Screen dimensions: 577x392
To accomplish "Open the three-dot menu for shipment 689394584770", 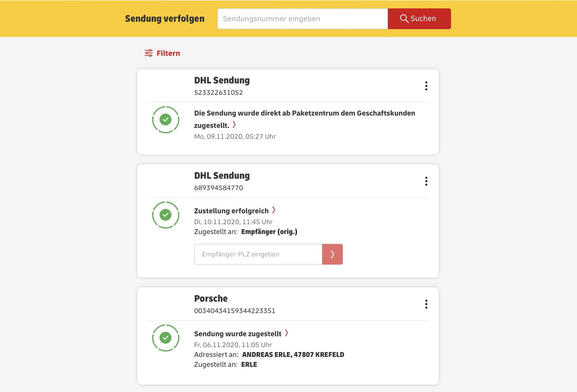I will tap(426, 181).
